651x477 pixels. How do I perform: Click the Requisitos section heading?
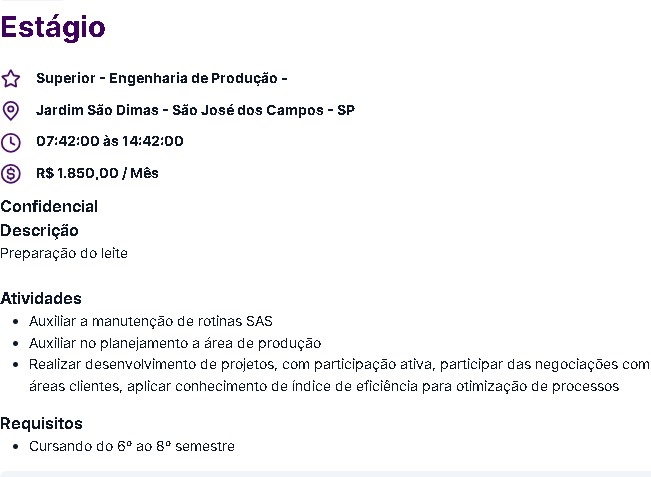pyautogui.click(x=42, y=423)
